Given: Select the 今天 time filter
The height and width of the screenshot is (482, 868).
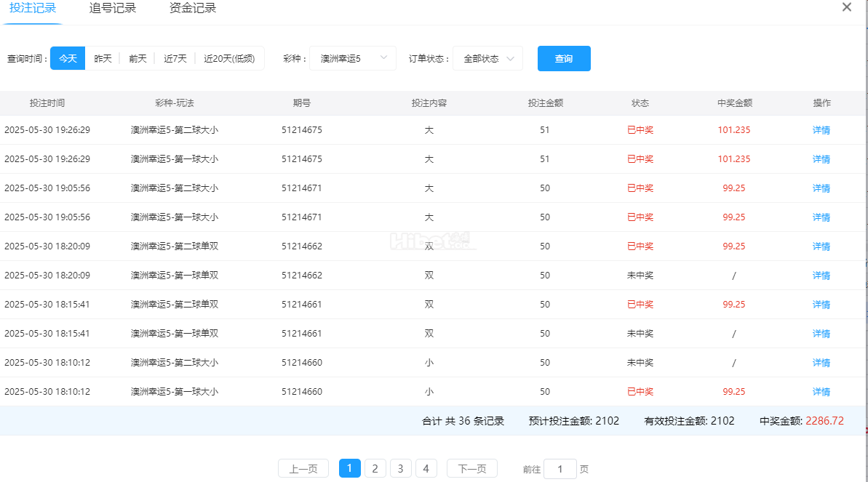Looking at the screenshot, I should [x=68, y=59].
